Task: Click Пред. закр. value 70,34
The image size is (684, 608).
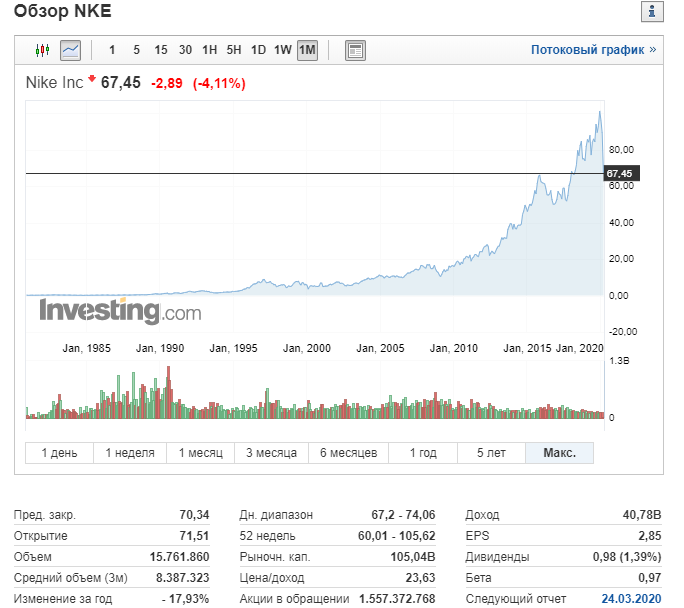Action: 194,515
